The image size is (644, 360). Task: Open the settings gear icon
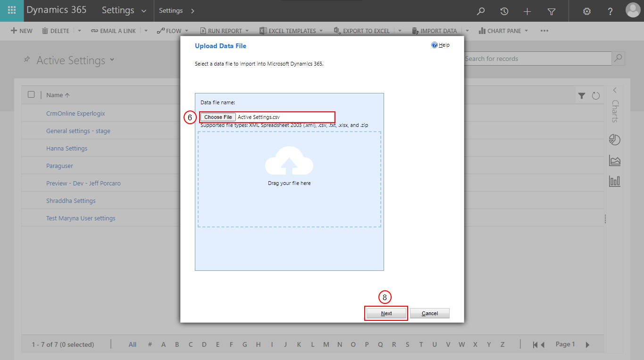coord(587,11)
